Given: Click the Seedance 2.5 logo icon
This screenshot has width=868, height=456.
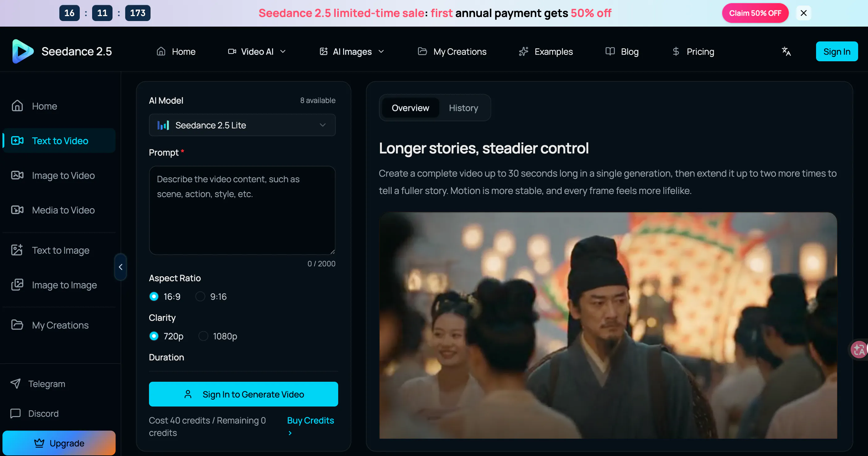Looking at the screenshot, I should click(x=23, y=51).
